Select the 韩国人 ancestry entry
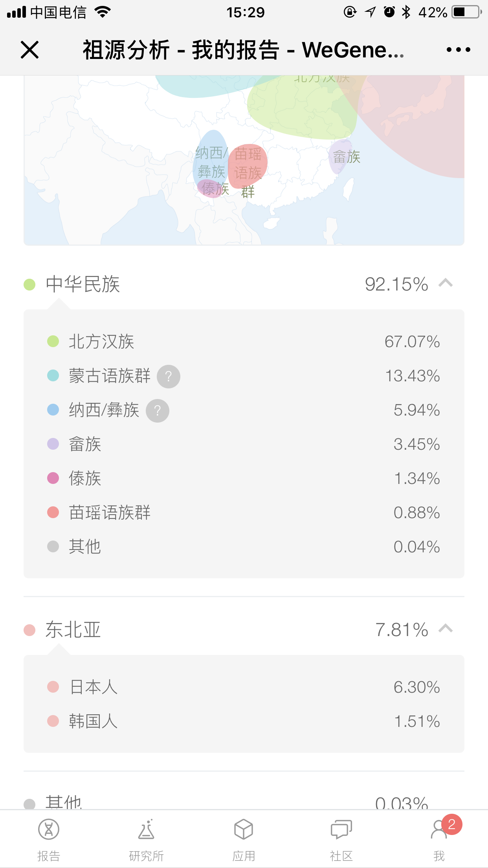 point(94,721)
